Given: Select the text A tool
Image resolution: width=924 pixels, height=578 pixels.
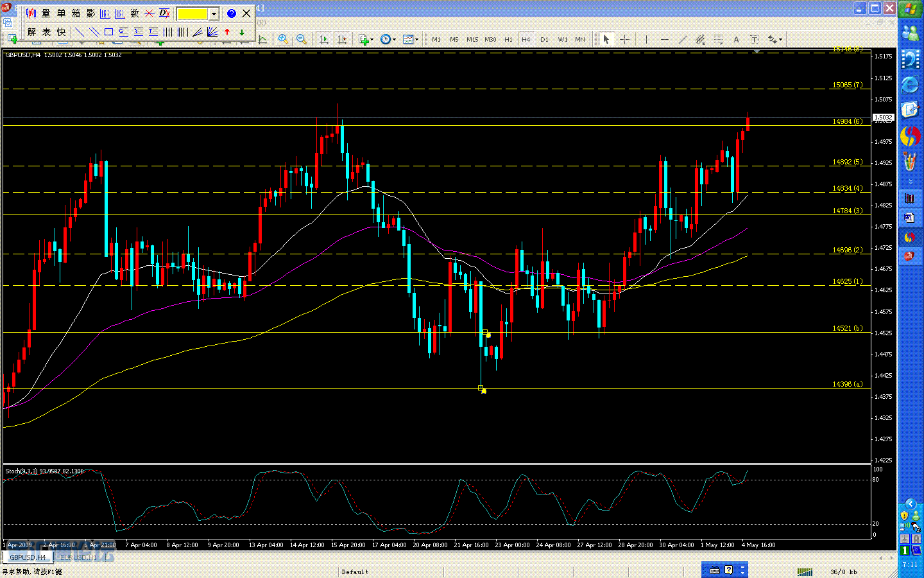Looking at the screenshot, I should pyautogui.click(x=737, y=39).
